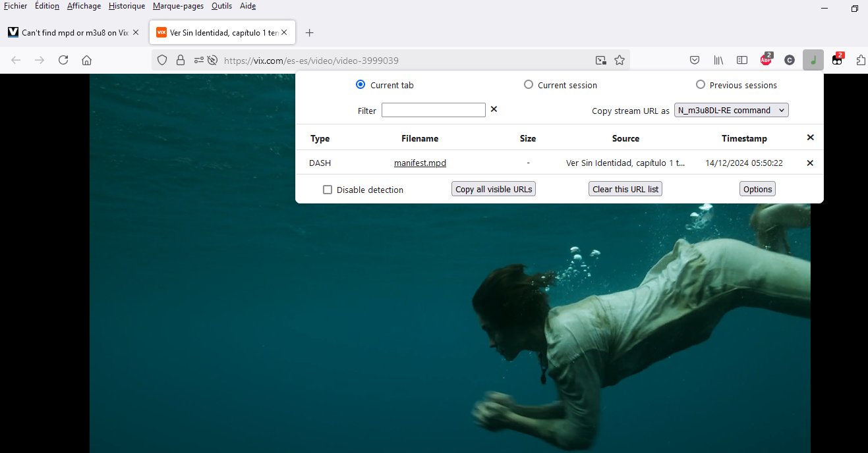Select the Current tab radio option
868x453 pixels.
pos(361,84)
